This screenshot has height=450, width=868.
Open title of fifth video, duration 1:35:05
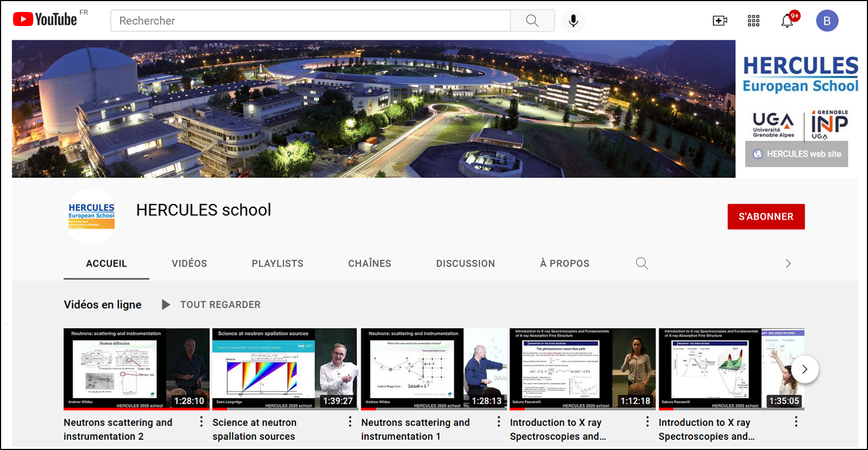[x=706, y=429]
